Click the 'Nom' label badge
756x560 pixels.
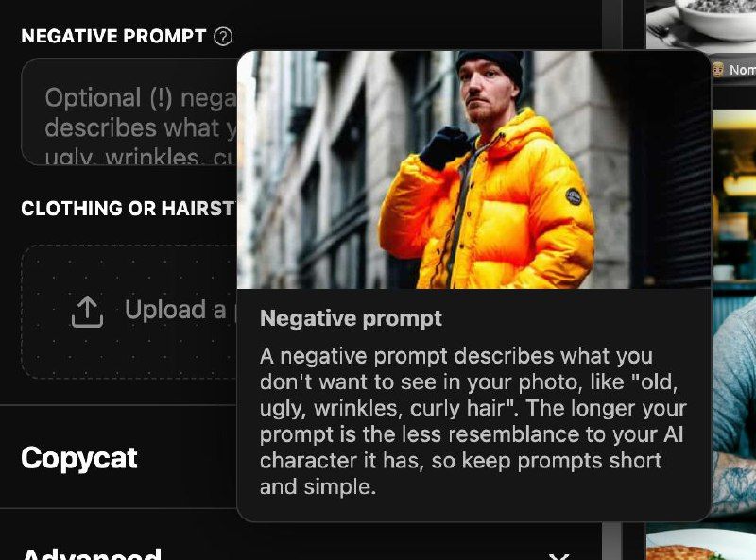point(742,70)
